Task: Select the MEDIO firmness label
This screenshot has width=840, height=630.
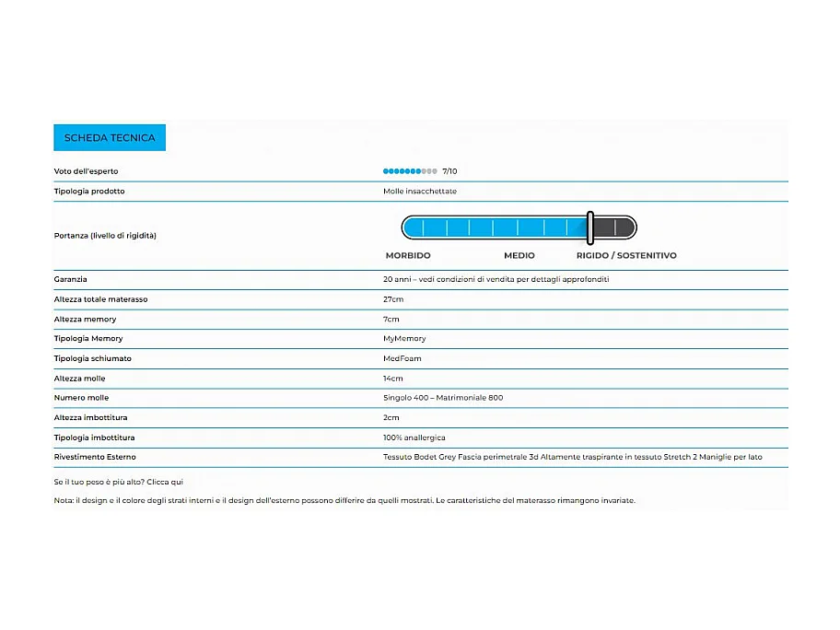Action: pos(519,255)
